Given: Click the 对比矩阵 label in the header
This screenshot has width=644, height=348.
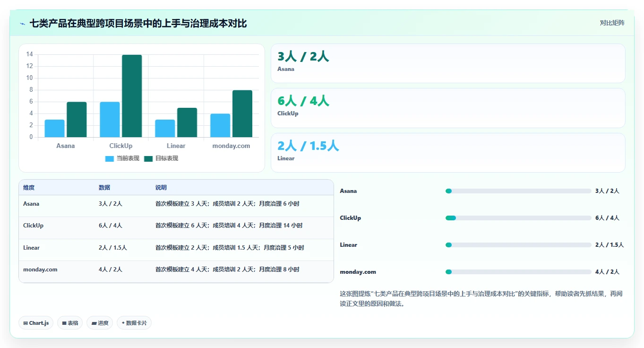Looking at the screenshot, I should (x=612, y=23).
